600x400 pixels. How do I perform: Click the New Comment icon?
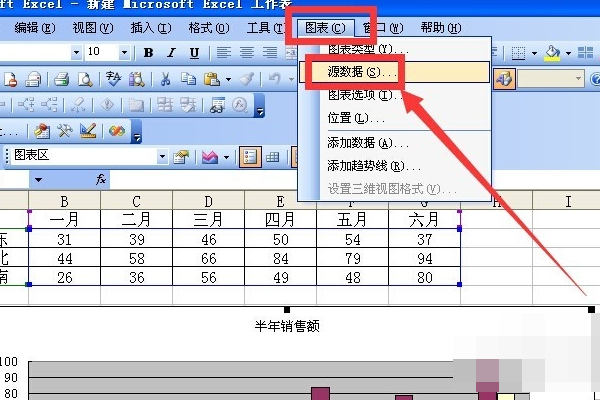pyautogui.click(x=135, y=104)
